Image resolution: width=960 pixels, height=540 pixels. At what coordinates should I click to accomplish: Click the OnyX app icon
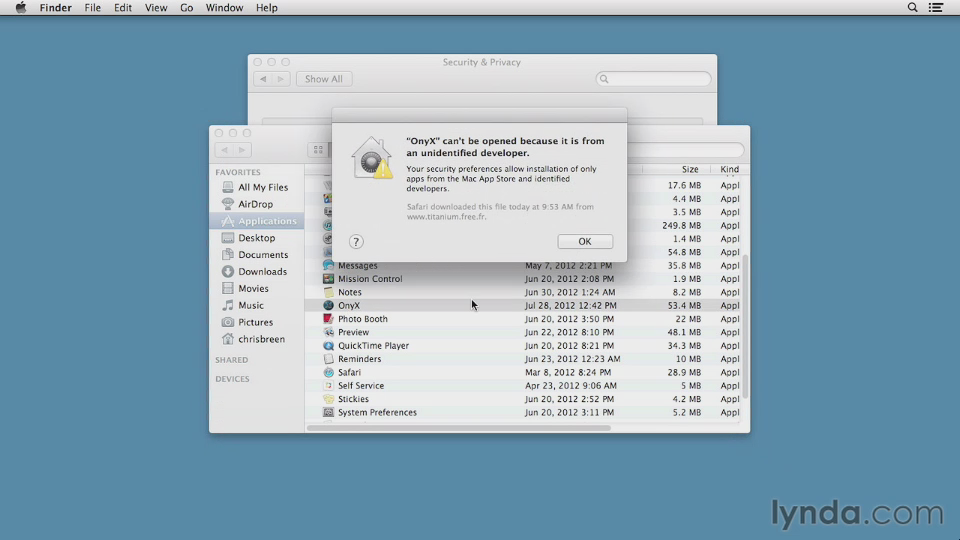329,305
